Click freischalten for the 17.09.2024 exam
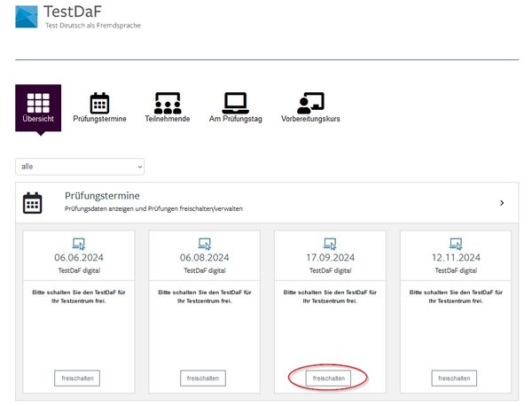The height and width of the screenshot is (406, 532). [x=328, y=379]
